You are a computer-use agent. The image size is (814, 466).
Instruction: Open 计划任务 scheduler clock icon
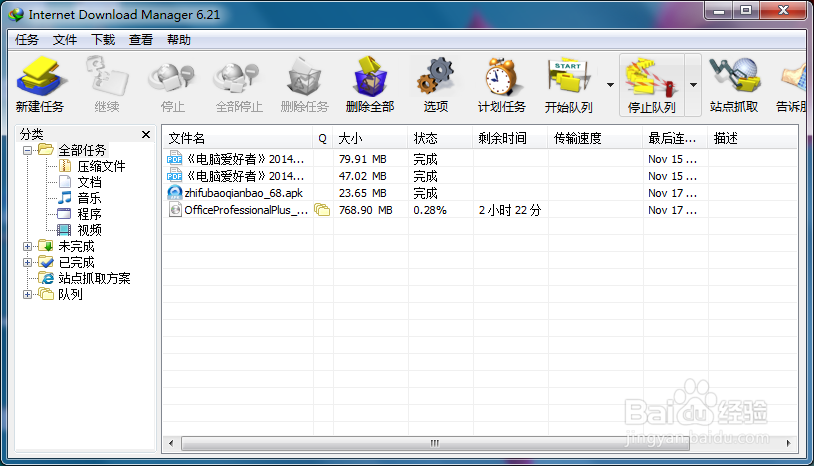[x=501, y=85]
